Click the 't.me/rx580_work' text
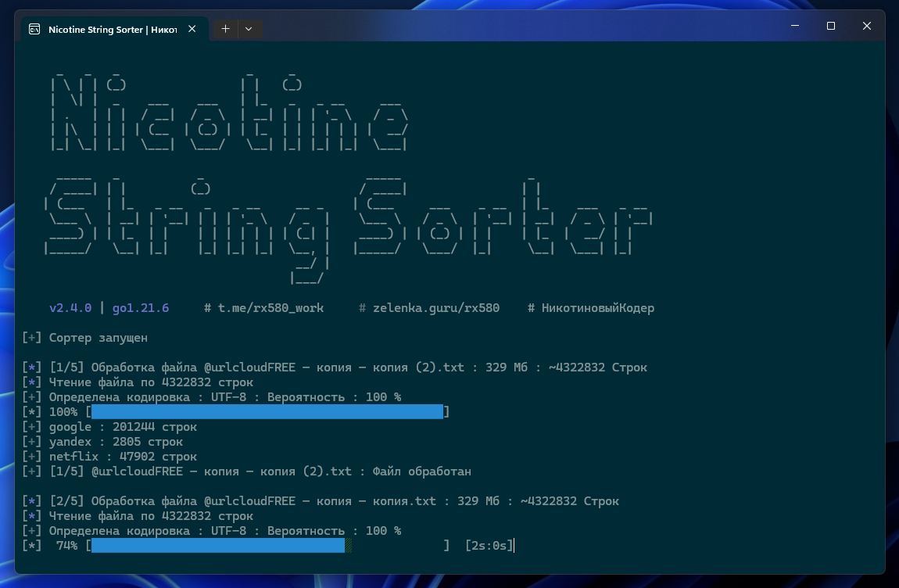The height and width of the screenshot is (588, 899). click(x=270, y=308)
